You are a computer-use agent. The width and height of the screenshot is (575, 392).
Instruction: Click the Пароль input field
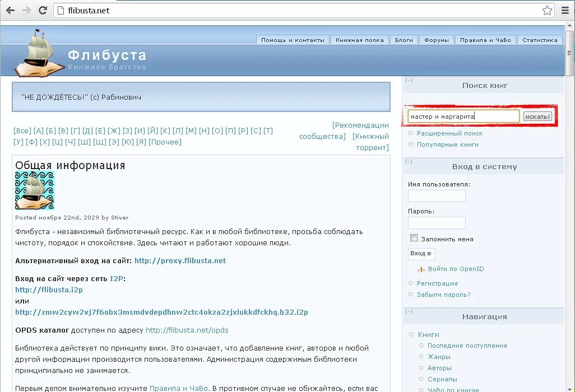tap(437, 223)
